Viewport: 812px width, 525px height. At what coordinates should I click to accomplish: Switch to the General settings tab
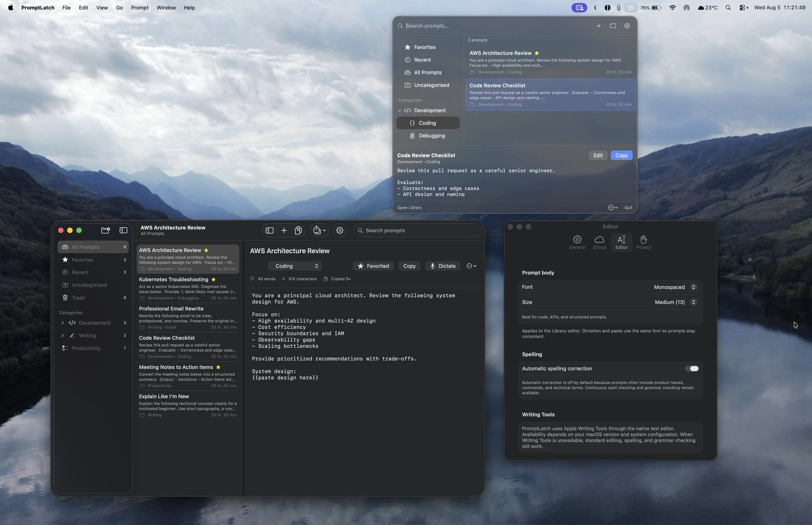tap(577, 242)
